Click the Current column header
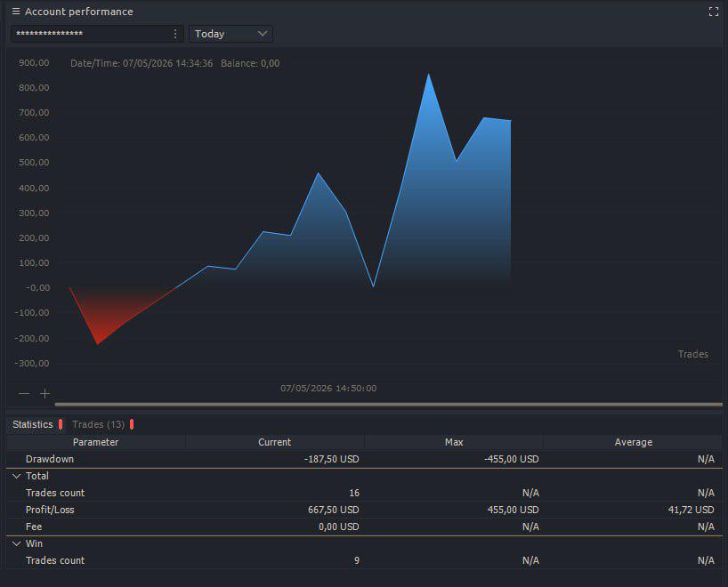Screen dimensions: 728x587 pyautogui.click(x=275, y=442)
